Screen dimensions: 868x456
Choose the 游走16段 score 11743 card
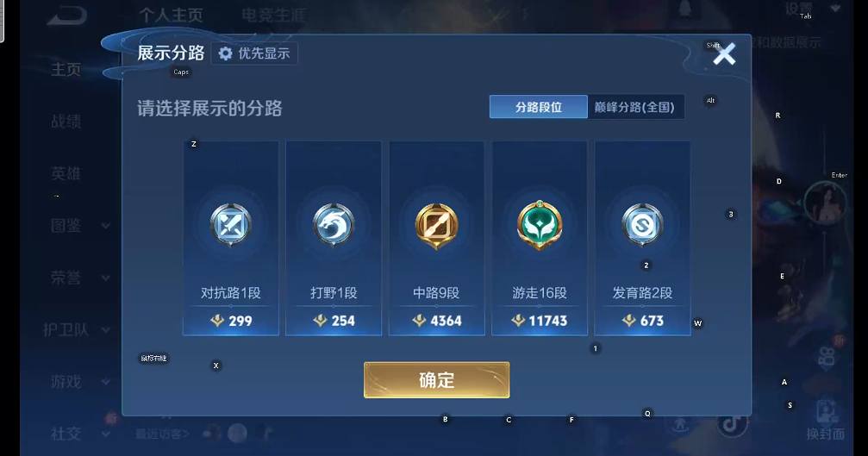[540, 238]
